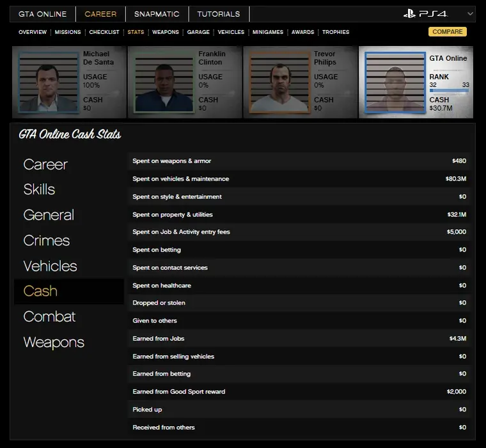
Task: Choose Trevor Philips' mugshot card
Action: point(273,82)
